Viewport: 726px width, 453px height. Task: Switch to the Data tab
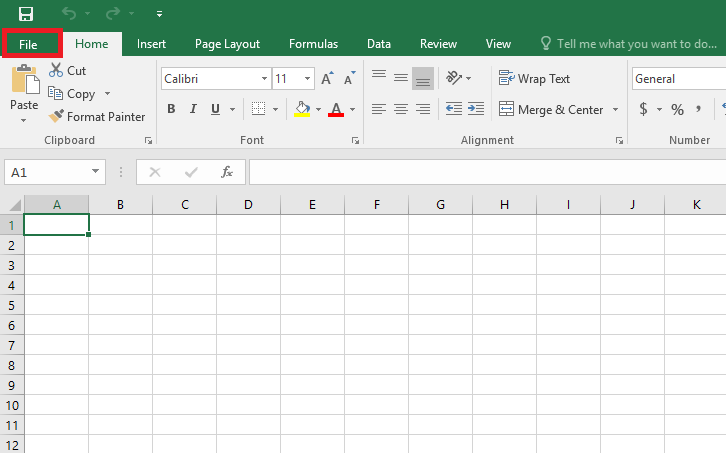click(379, 44)
